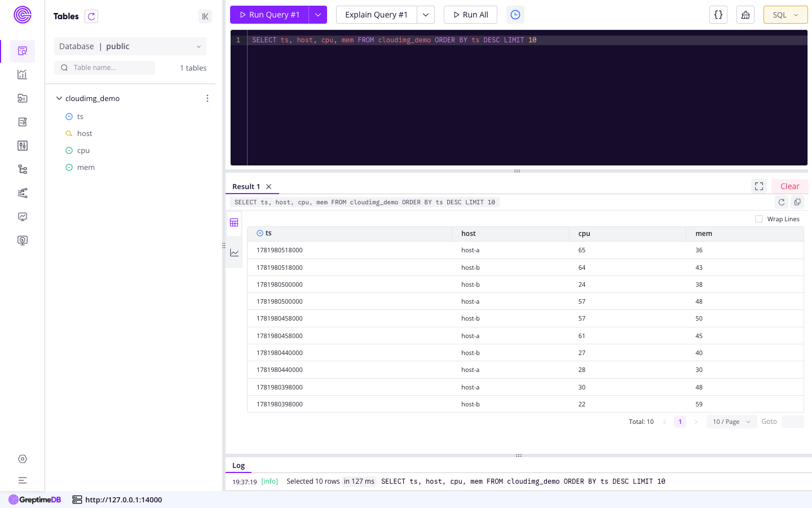Click the mem column header in results

tap(745, 233)
